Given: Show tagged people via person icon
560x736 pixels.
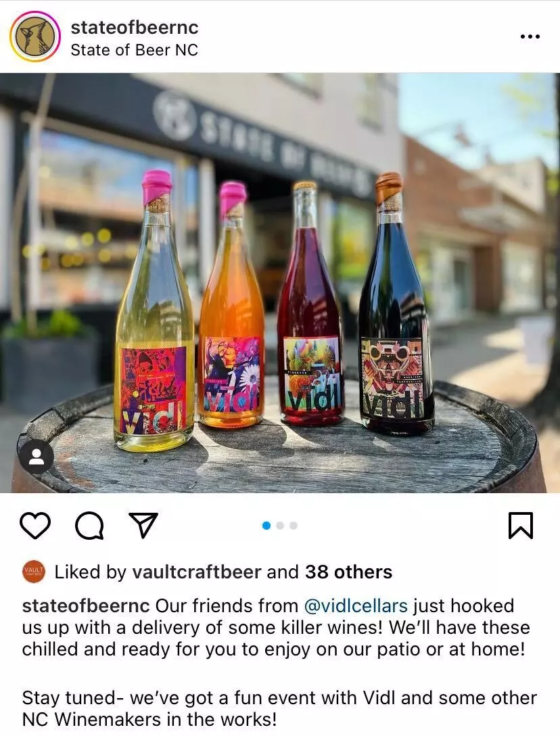Looking at the screenshot, I should tap(36, 457).
